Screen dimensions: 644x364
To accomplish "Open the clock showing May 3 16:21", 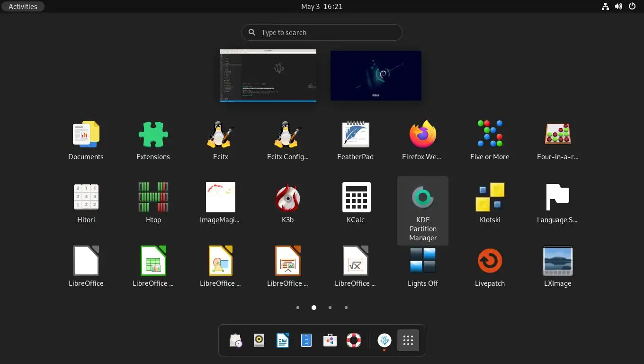I will [322, 7].
